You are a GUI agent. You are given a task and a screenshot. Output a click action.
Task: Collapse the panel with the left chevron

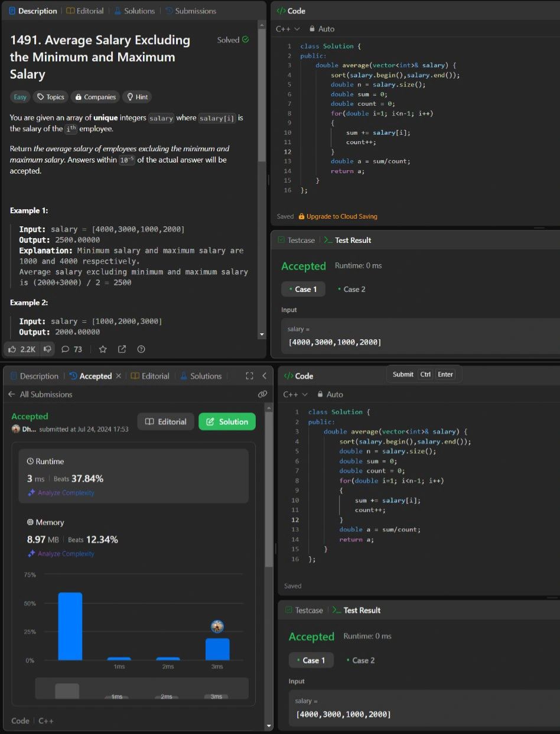[264, 376]
